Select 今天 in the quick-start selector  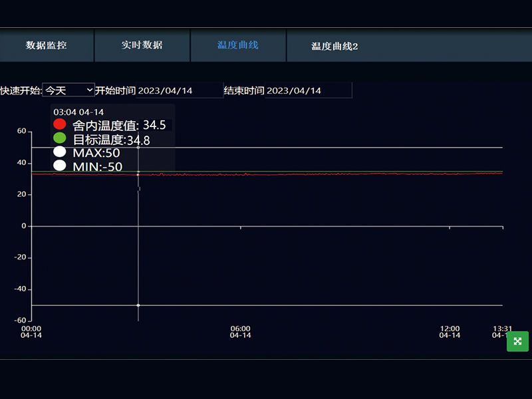coord(60,90)
